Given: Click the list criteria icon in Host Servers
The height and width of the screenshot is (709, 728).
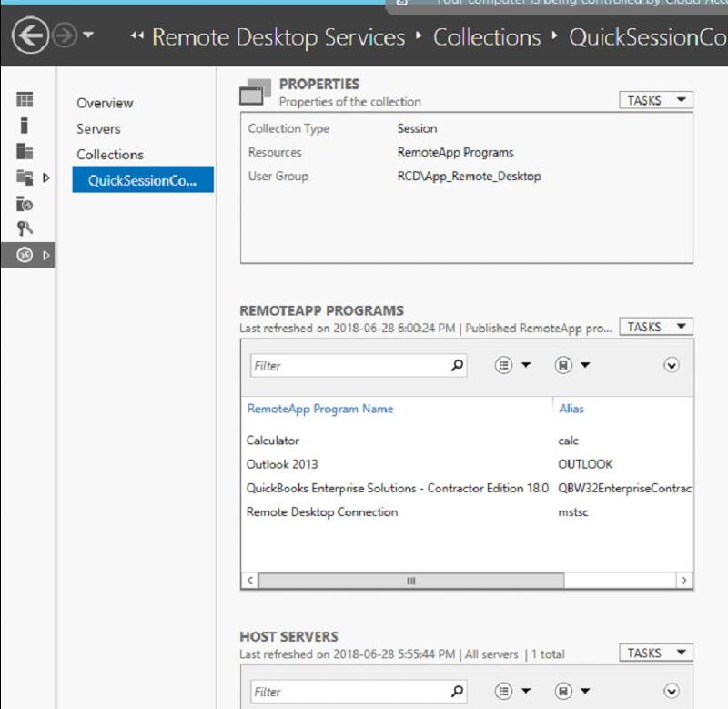Looking at the screenshot, I should pyautogui.click(x=504, y=692).
